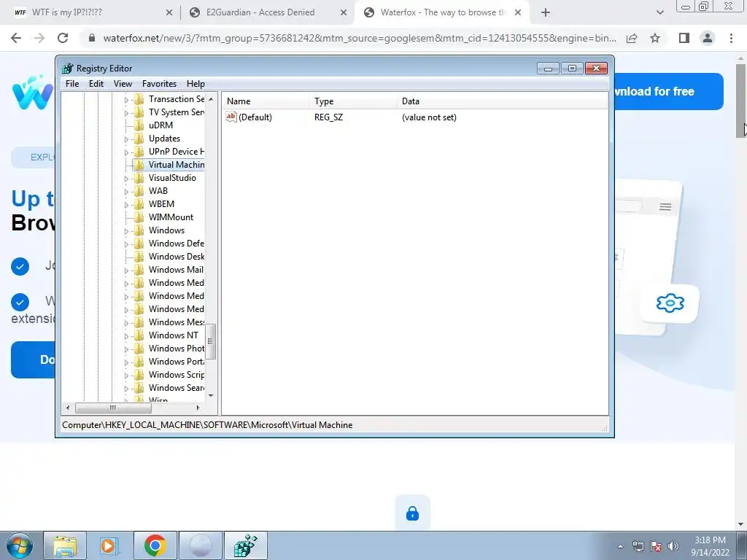Click the Type column header

click(x=354, y=101)
